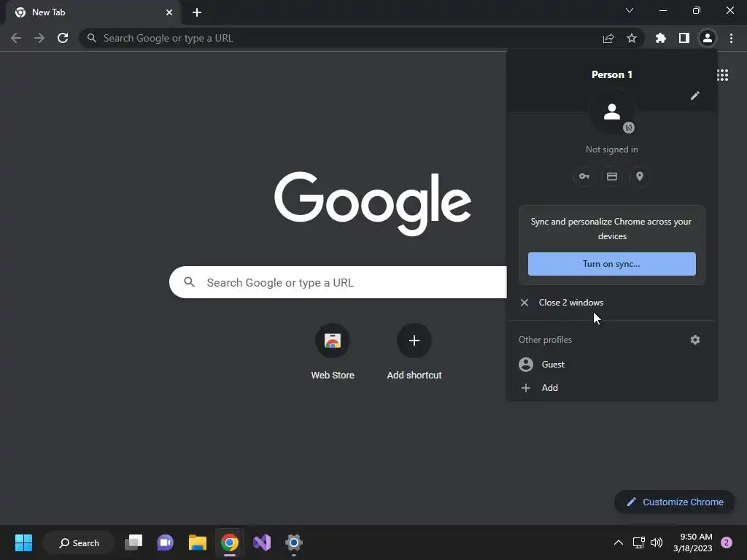747x560 pixels.
Task: Open Task View on taskbar
Action: (133, 542)
